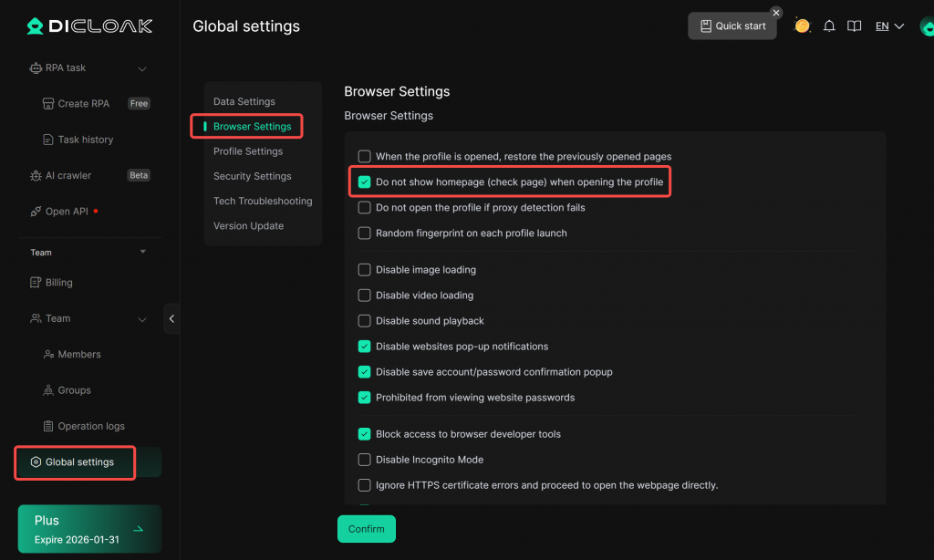The height and width of the screenshot is (560, 934).
Task: Click the Quick start button
Action: click(x=732, y=26)
